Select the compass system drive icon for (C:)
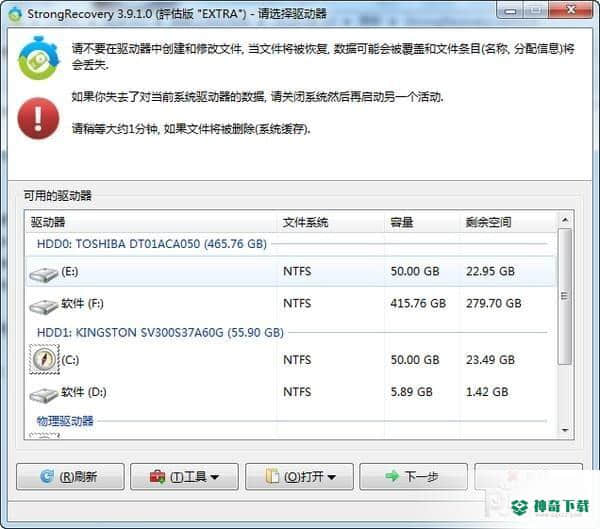This screenshot has width=600, height=529. (44, 359)
